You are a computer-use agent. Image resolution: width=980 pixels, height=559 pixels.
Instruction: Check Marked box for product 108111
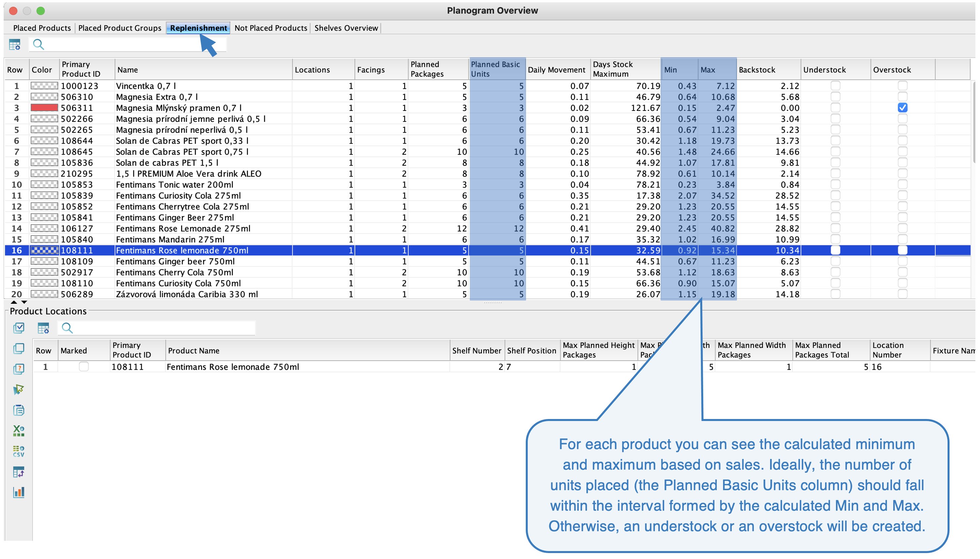tap(84, 367)
